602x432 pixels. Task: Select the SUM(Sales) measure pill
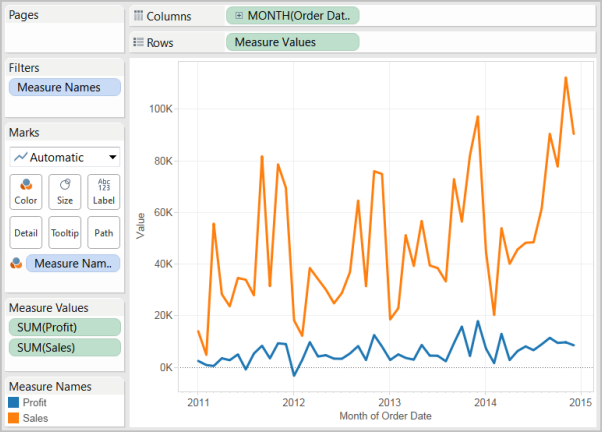pyautogui.click(x=64, y=347)
